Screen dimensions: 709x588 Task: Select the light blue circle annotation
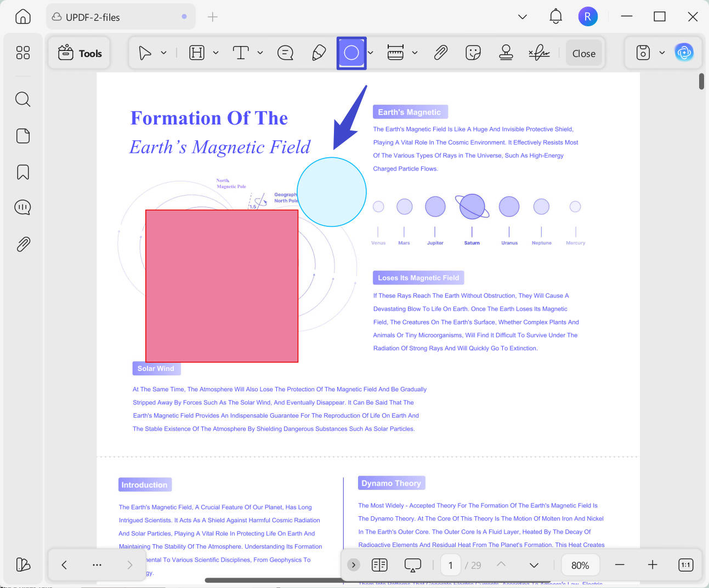pos(332,192)
